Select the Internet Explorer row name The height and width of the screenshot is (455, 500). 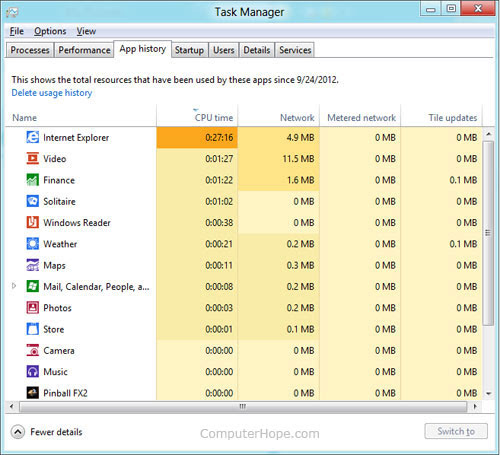tap(76, 138)
